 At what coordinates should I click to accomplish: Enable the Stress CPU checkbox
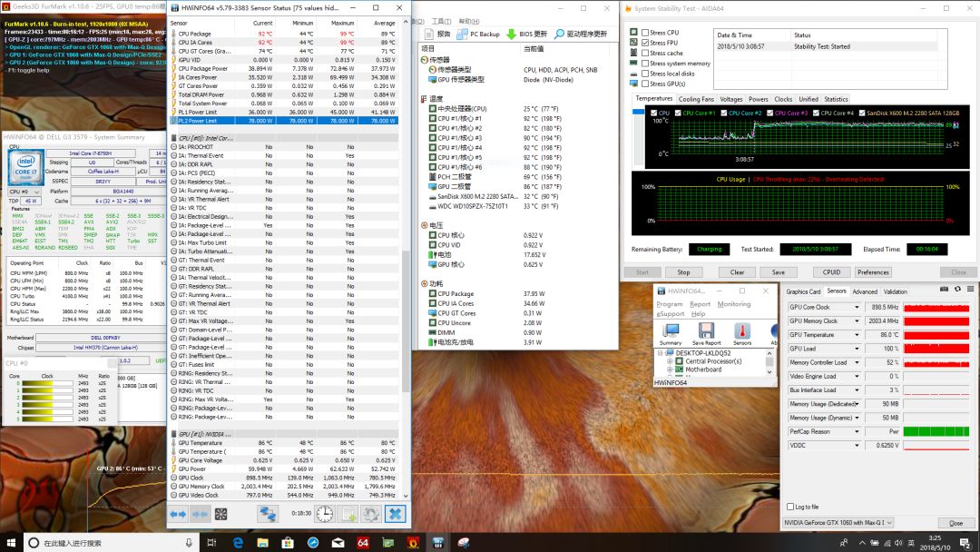point(644,33)
